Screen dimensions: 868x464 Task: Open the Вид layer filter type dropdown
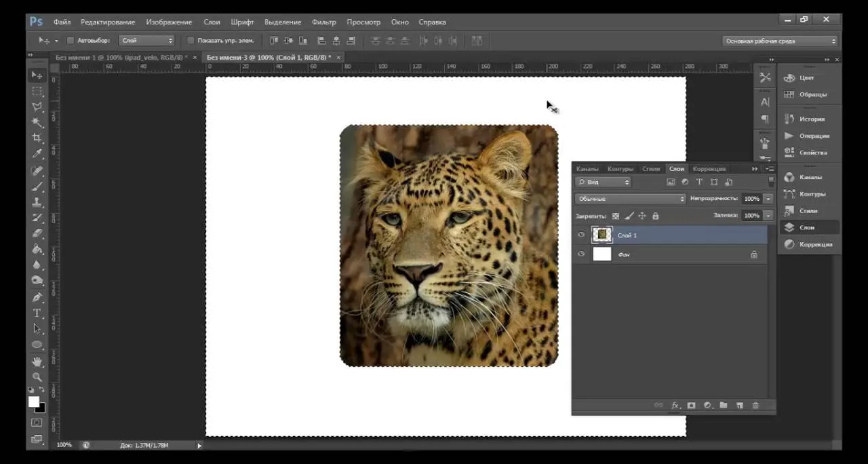click(x=604, y=182)
